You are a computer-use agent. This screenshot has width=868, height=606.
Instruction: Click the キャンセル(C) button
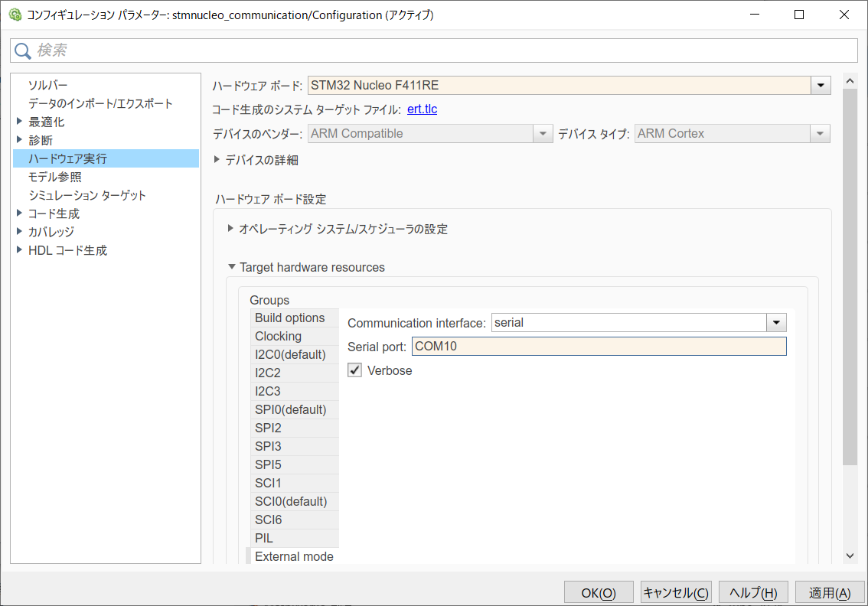pos(676,593)
